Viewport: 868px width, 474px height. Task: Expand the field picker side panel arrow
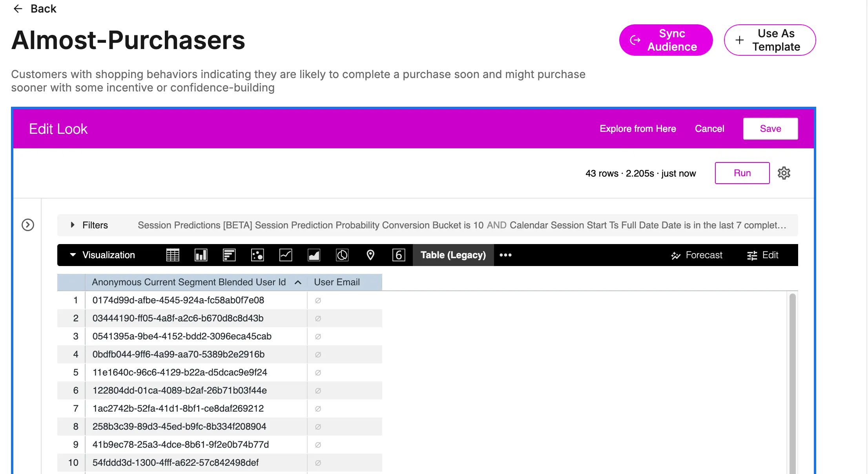(x=28, y=225)
